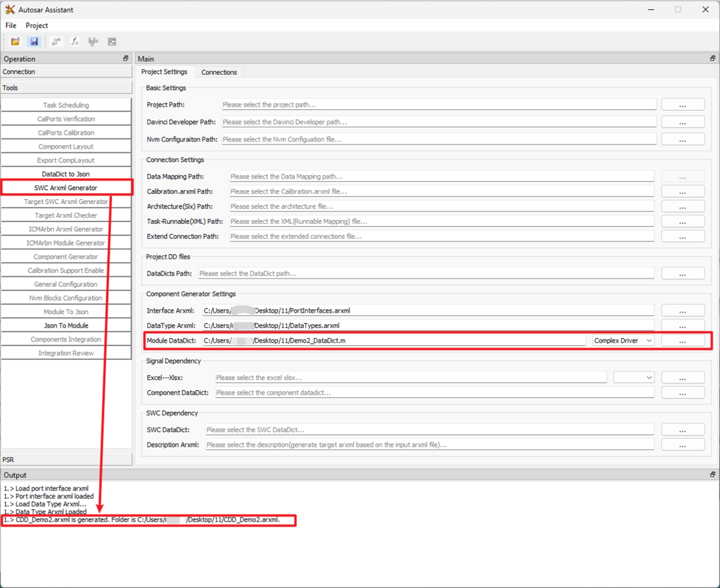The height and width of the screenshot is (588, 720).
Task: Open the empty dropdown beside Excel---Xlsx field
Action: [x=634, y=377]
